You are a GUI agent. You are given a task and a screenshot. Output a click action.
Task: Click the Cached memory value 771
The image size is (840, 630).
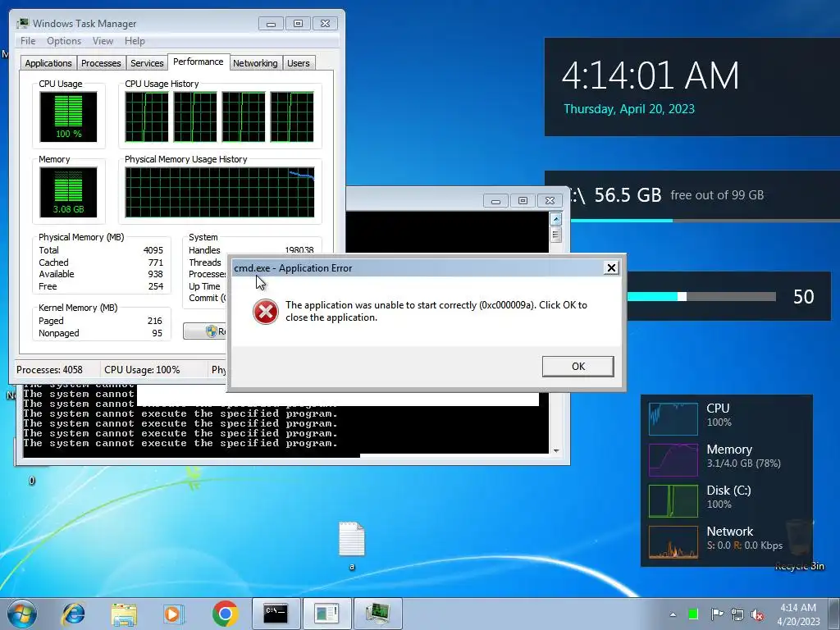point(155,262)
